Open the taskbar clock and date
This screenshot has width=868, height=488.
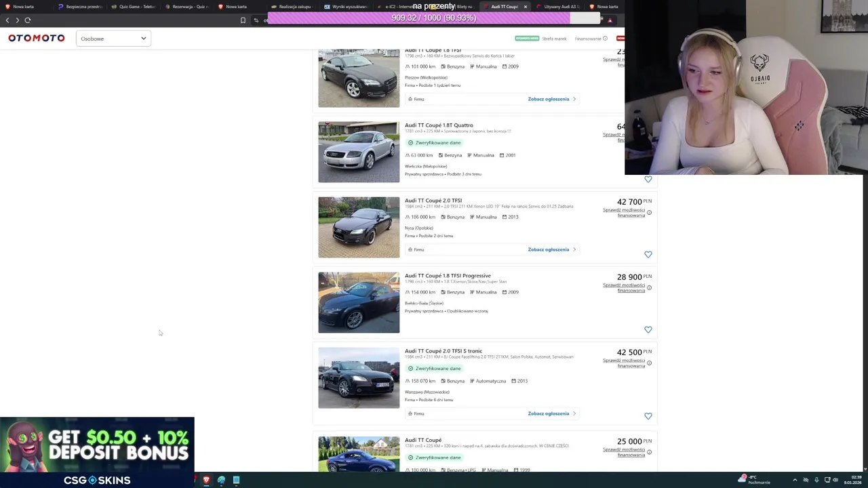tap(852, 480)
